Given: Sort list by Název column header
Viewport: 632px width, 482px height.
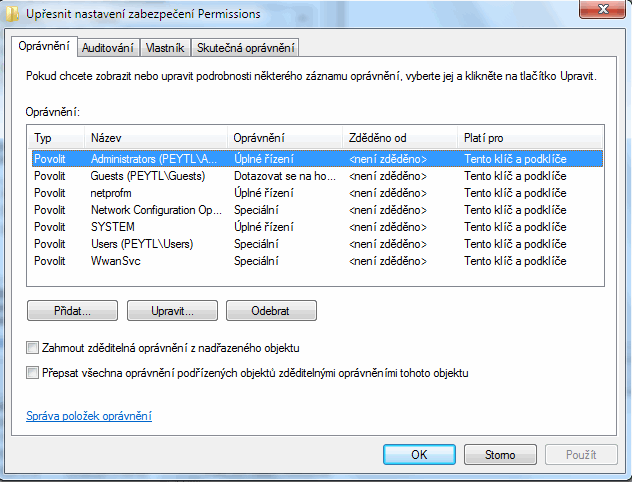Looking at the screenshot, I should click(x=155, y=138).
